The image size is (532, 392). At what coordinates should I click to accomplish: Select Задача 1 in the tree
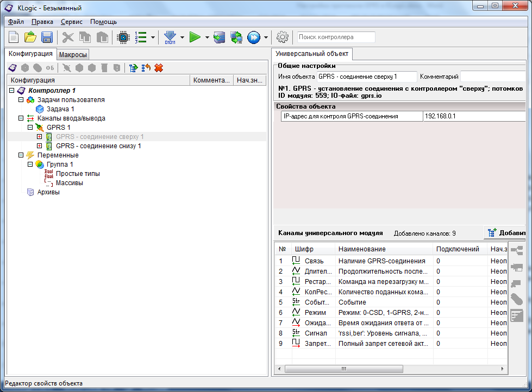click(60, 109)
